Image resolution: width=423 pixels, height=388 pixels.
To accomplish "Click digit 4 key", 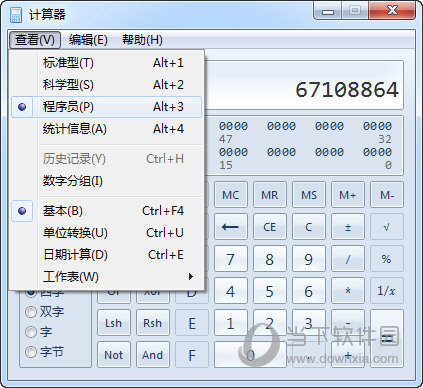I will coord(231,291).
